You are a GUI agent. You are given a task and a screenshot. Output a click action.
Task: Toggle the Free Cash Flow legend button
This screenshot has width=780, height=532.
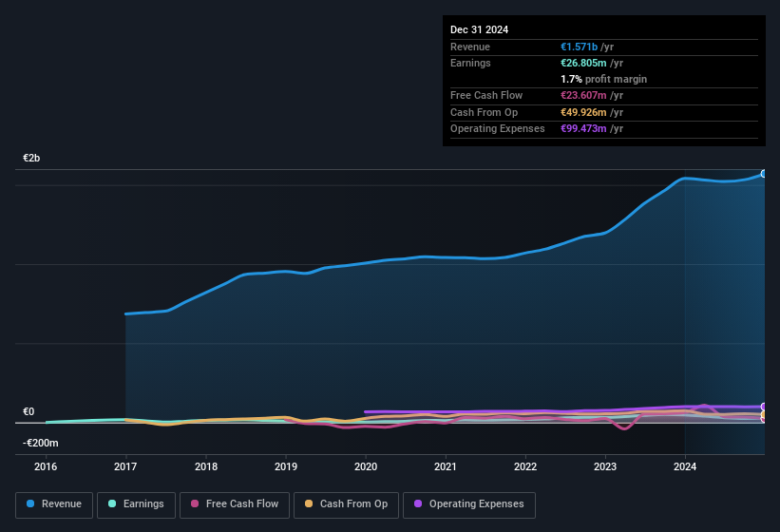coord(235,504)
